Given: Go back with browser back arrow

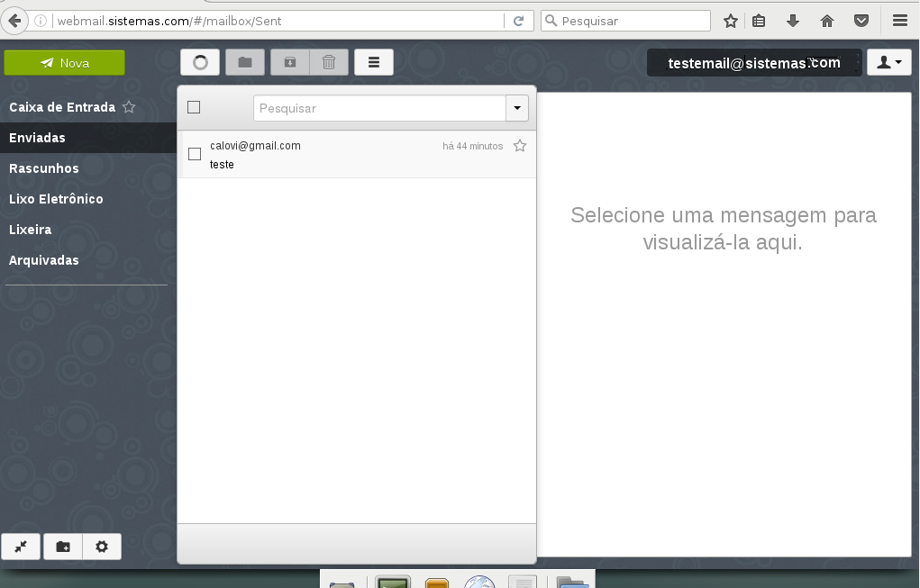Looking at the screenshot, I should coord(14,21).
